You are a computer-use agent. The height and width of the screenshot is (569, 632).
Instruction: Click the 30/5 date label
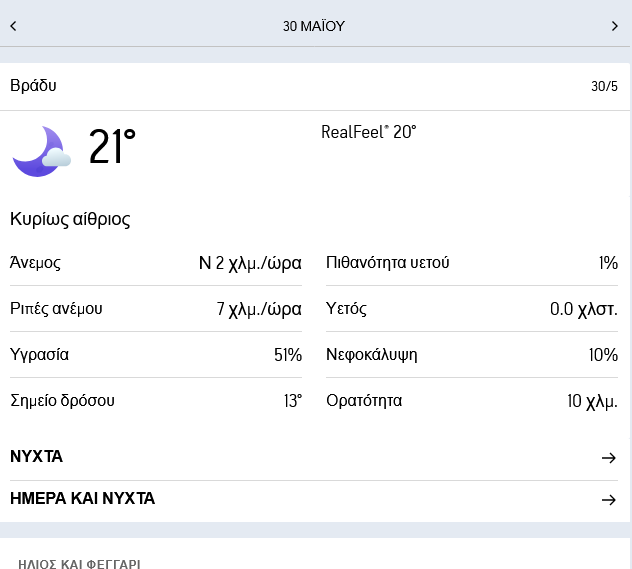click(x=604, y=86)
